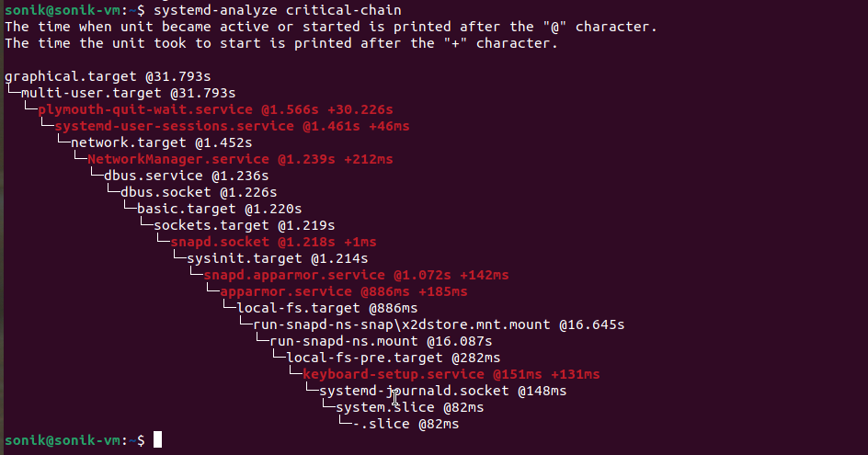The image size is (868, 455).
Task: Click the basic.target line
Action: [x=219, y=209]
